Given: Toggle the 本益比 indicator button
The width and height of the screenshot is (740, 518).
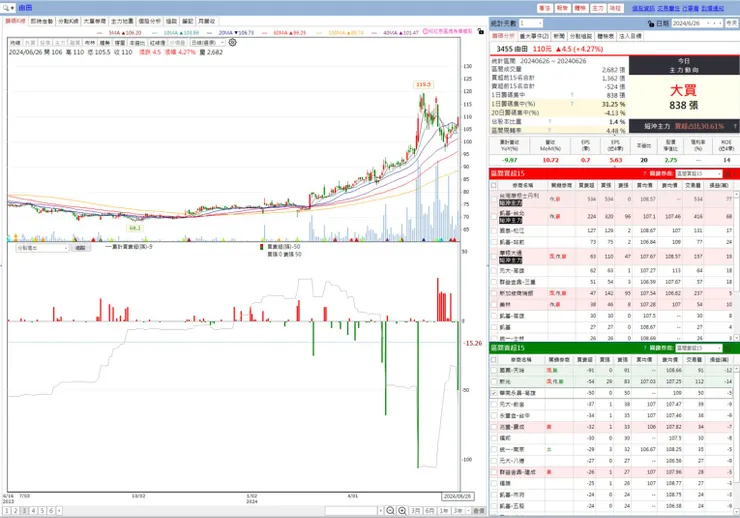Looking at the screenshot, I should [x=137, y=43].
